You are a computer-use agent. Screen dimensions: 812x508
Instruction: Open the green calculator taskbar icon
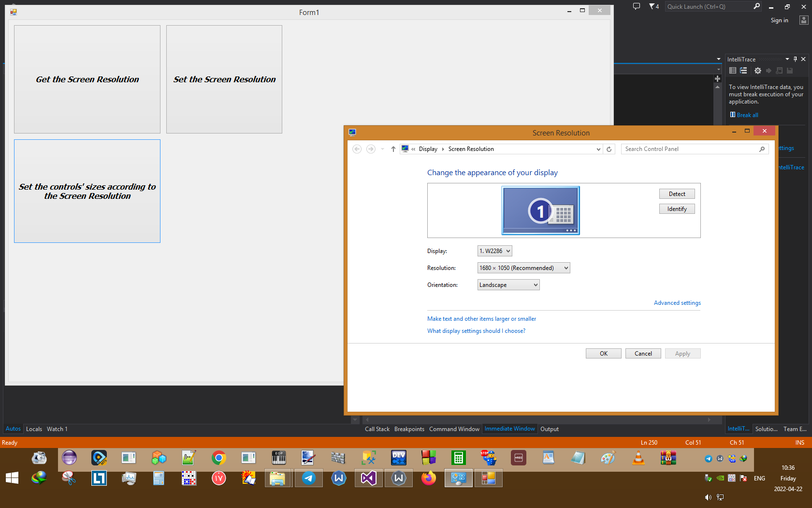click(459, 458)
